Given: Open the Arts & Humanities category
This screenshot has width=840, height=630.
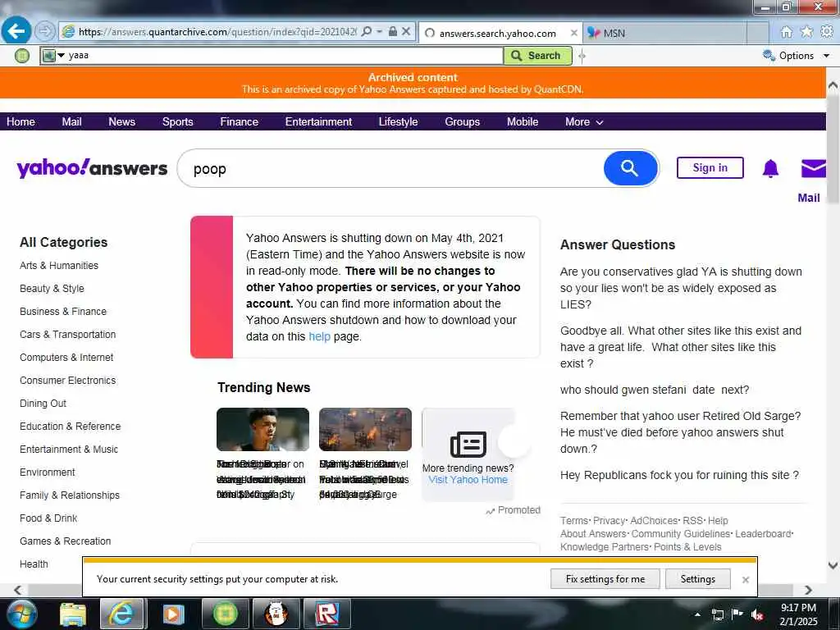Looking at the screenshot, I should click(59, 266).
